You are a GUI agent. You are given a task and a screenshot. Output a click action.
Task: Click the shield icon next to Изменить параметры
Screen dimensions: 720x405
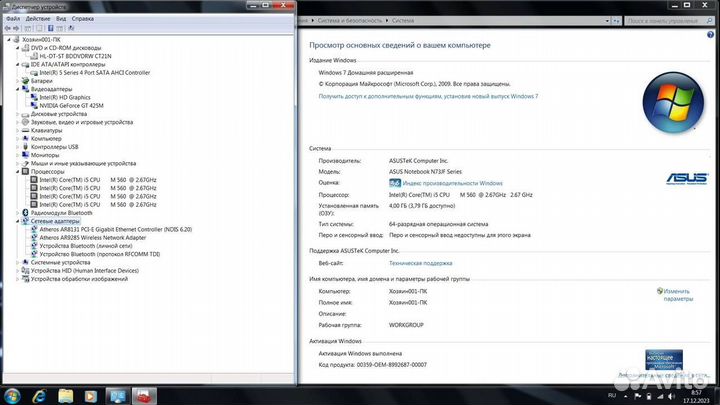tap(660, 291)
